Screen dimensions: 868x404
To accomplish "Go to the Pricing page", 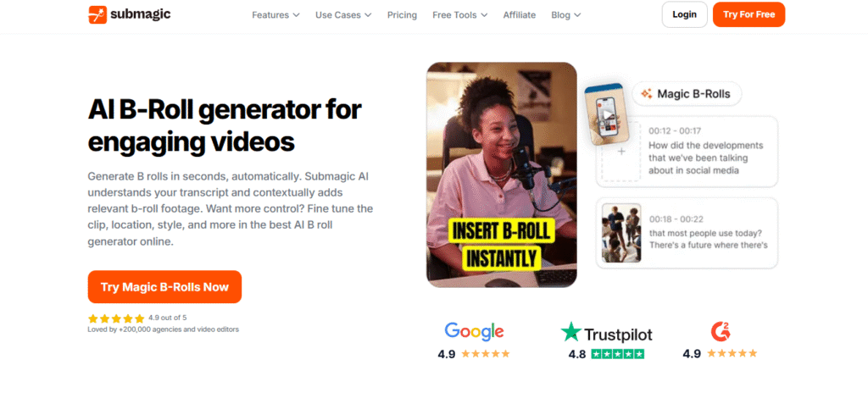I will click(x=402, y=15).
